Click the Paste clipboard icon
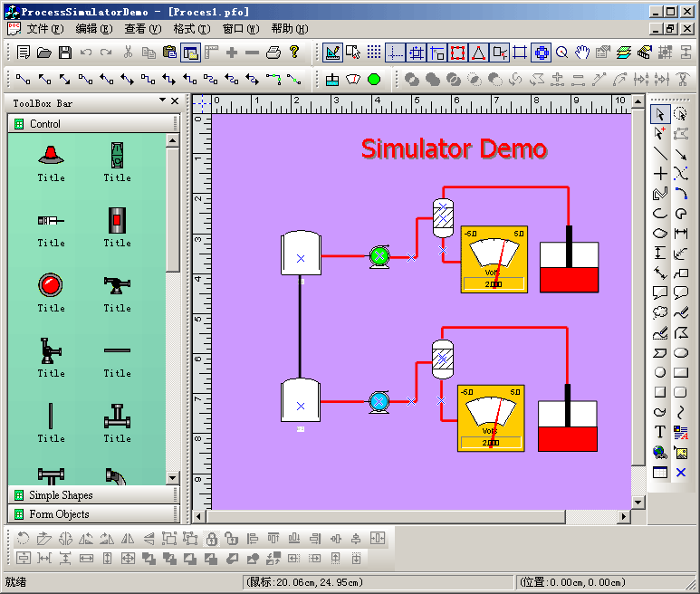700x594 pixels. tap(169, 53)
